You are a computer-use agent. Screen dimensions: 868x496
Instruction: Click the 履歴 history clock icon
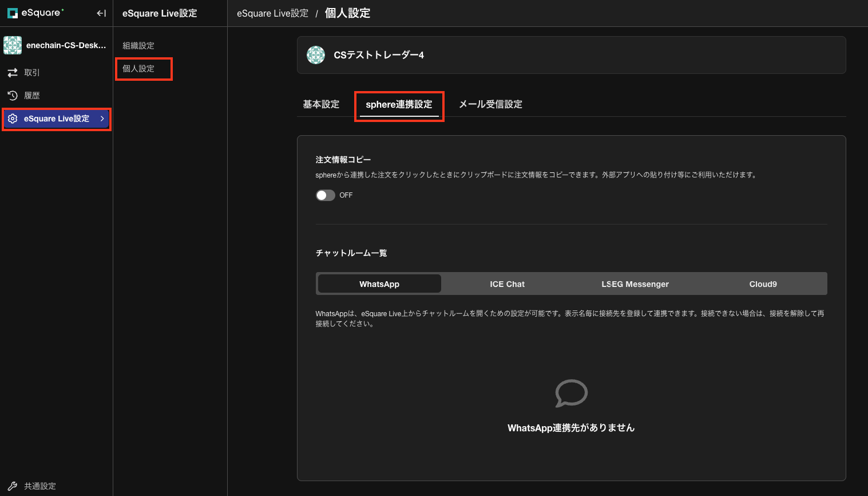(x=13, y=96)
